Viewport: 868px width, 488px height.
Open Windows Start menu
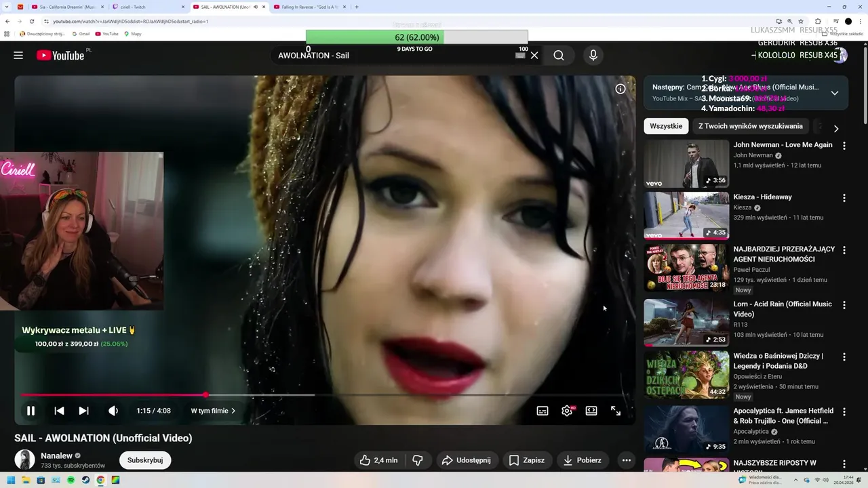(11, 480)
